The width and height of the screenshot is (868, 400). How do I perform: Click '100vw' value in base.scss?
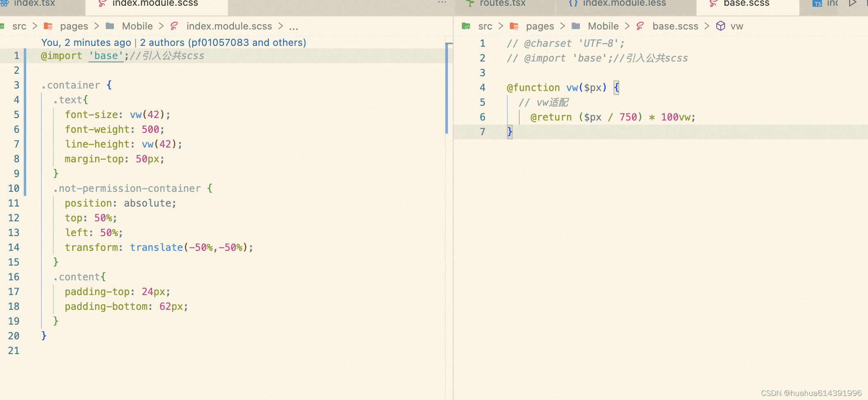(x=675, y=117)
